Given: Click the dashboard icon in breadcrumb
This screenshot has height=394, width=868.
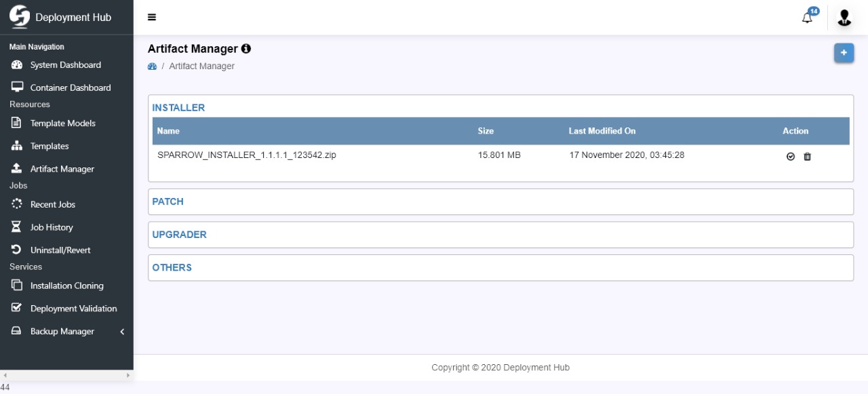Looking at the screenshot, I should 153,66.
